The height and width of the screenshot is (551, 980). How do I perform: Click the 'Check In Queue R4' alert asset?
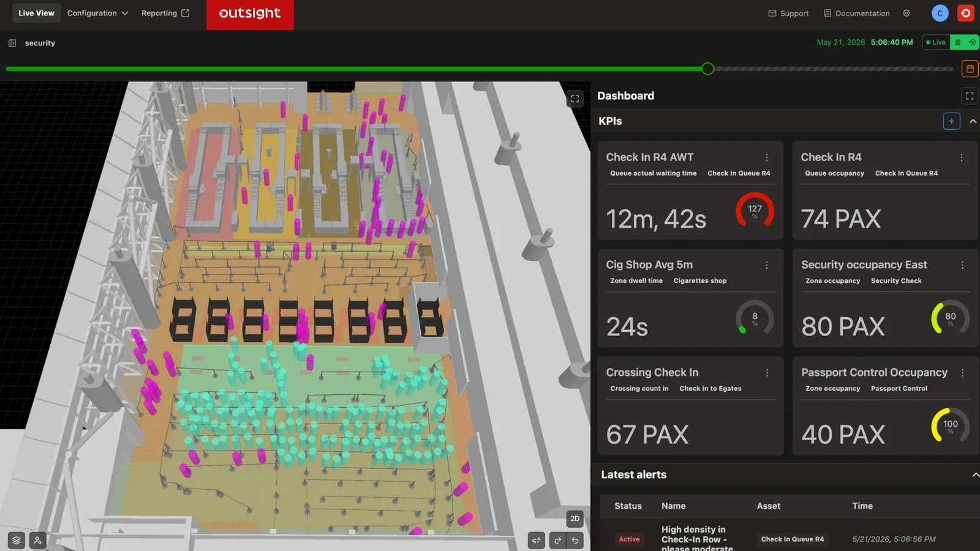click(x=793, y=539)
